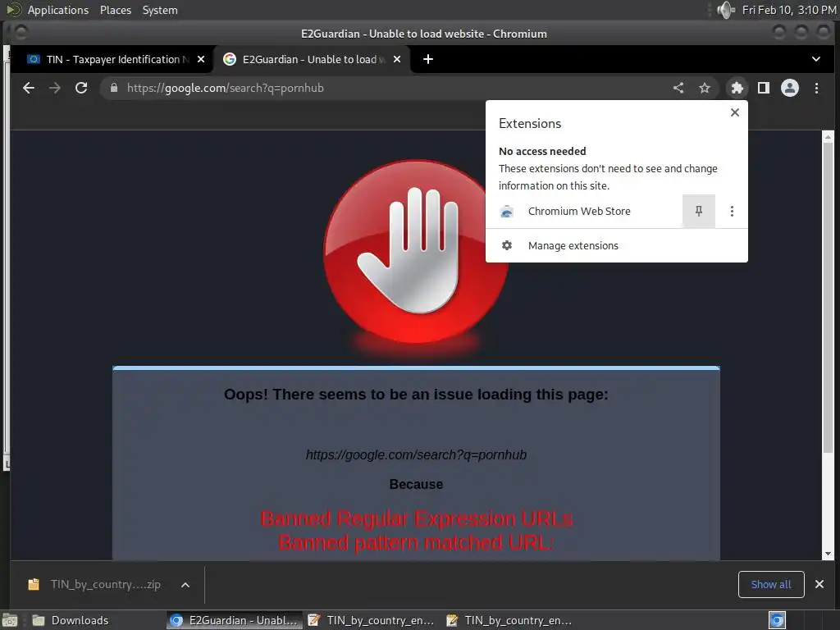
Task: Open Chromium three-dot main menu
Action: click(x=816, y=88)
